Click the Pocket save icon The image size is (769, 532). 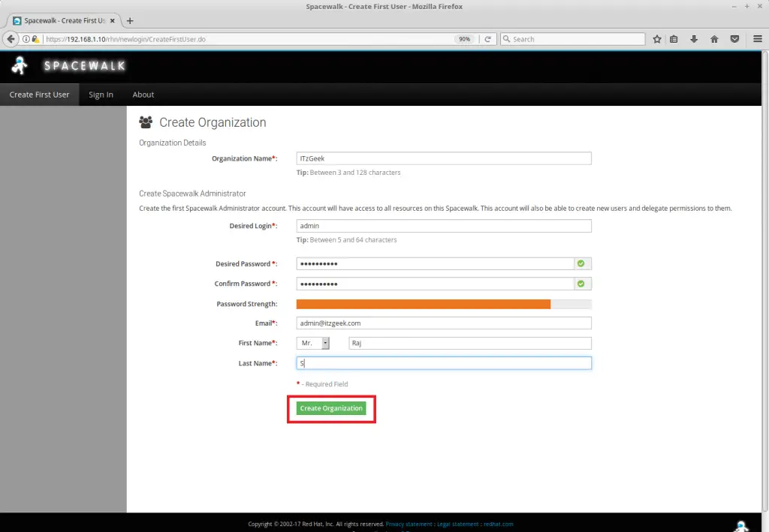tap(734, 39)
